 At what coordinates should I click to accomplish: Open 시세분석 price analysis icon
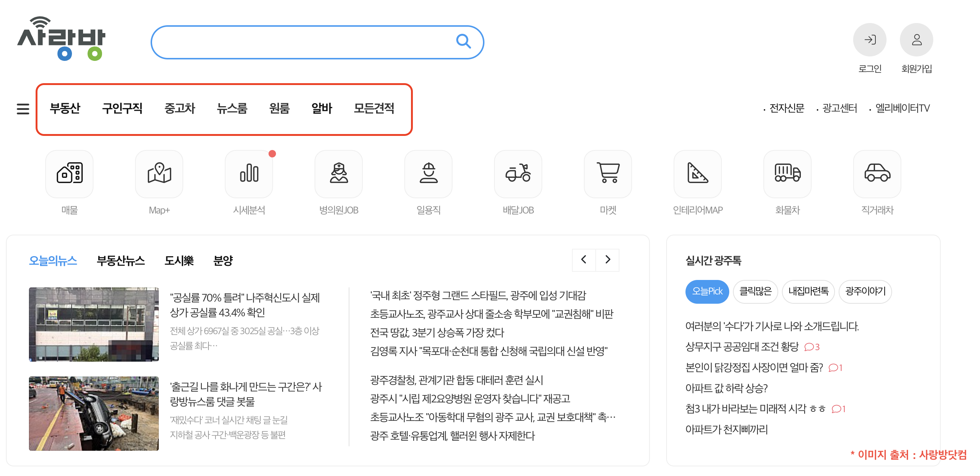coord(249,174)
